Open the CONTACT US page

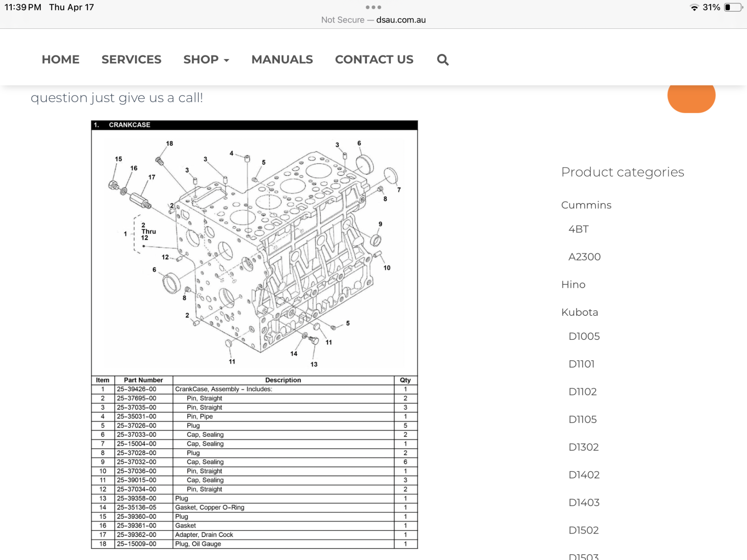point(374,59)
